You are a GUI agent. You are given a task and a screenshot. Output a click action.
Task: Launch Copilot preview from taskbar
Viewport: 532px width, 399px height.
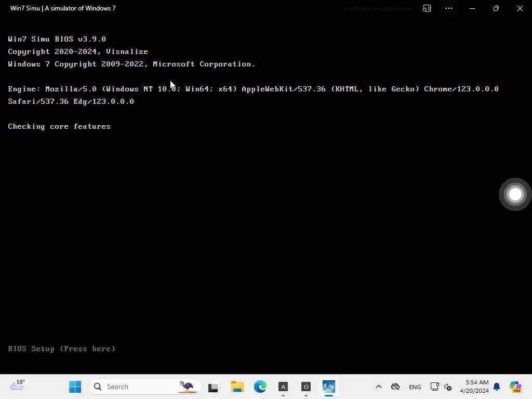coord(515,387)
